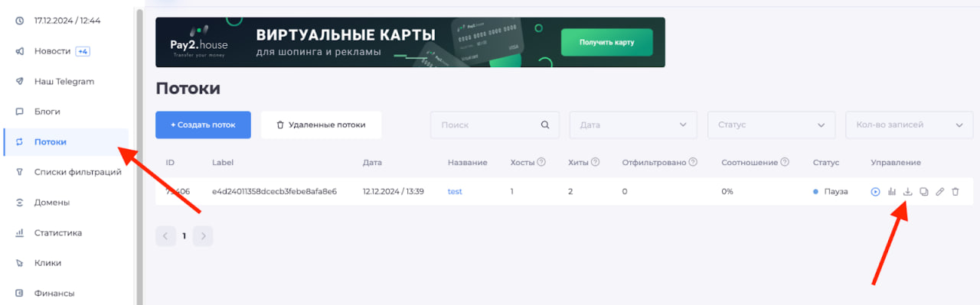Duplicate the test stream with copy icon
Viewport: 980px width, 305px height.
(923, 192)
